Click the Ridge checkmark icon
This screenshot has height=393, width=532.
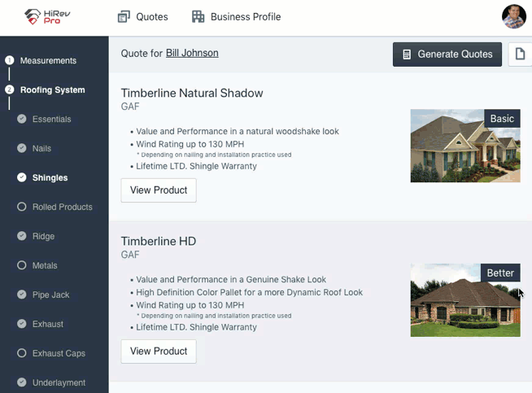click(x=22, y=236)
